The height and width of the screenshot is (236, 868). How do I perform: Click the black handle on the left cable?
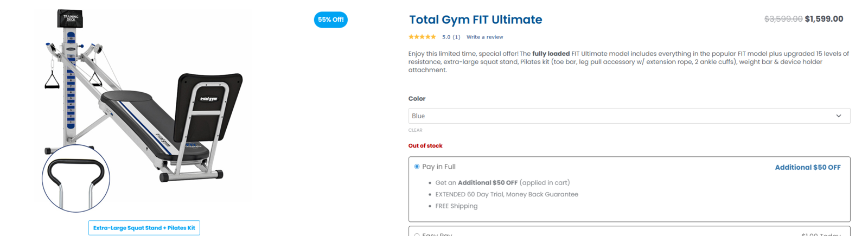(x=52, y=81)
